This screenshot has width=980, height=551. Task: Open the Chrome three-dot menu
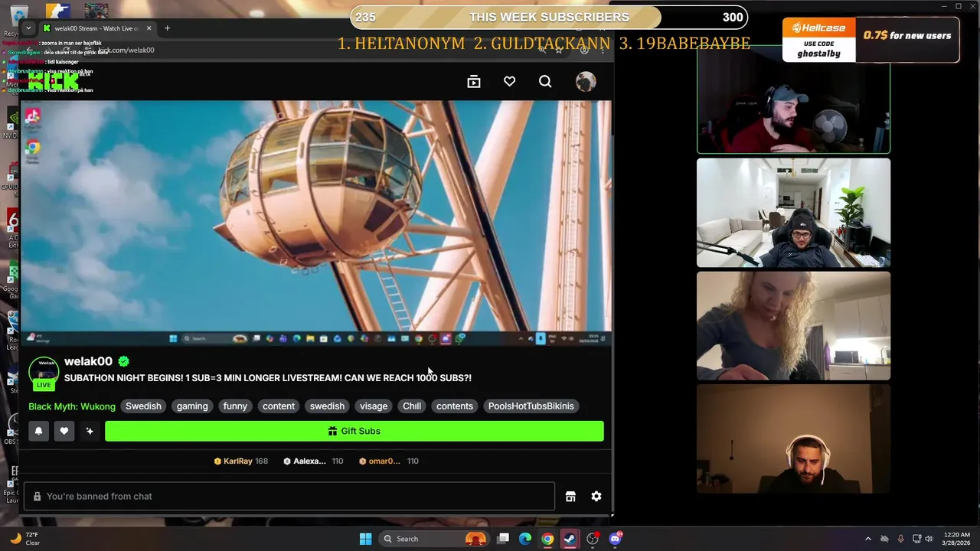603,50
